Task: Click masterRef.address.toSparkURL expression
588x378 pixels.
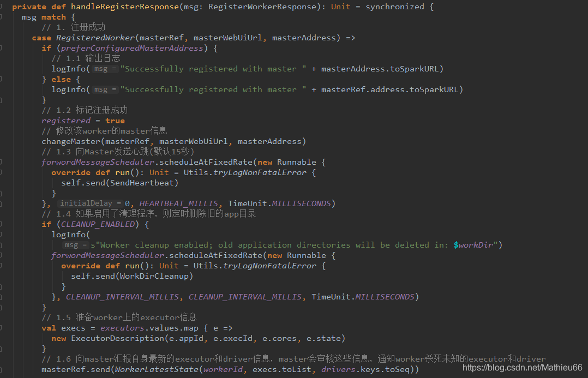Action: (390, 89)
